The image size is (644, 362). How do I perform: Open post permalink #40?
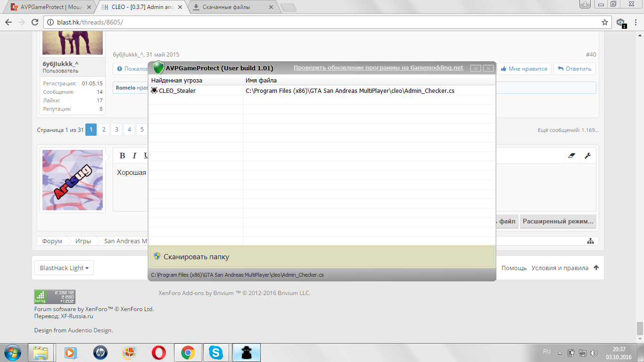pyautogui.click(x=591, y=55)
